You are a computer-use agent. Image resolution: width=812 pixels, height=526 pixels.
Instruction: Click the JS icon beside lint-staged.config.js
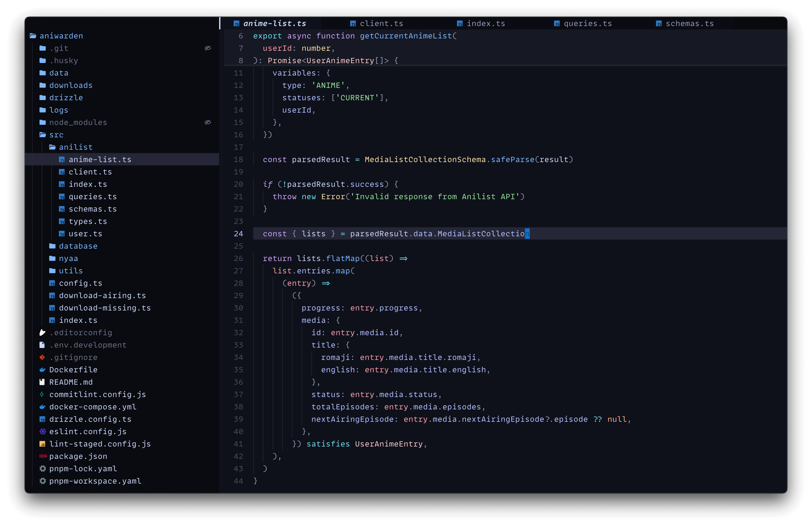point(42,444)
